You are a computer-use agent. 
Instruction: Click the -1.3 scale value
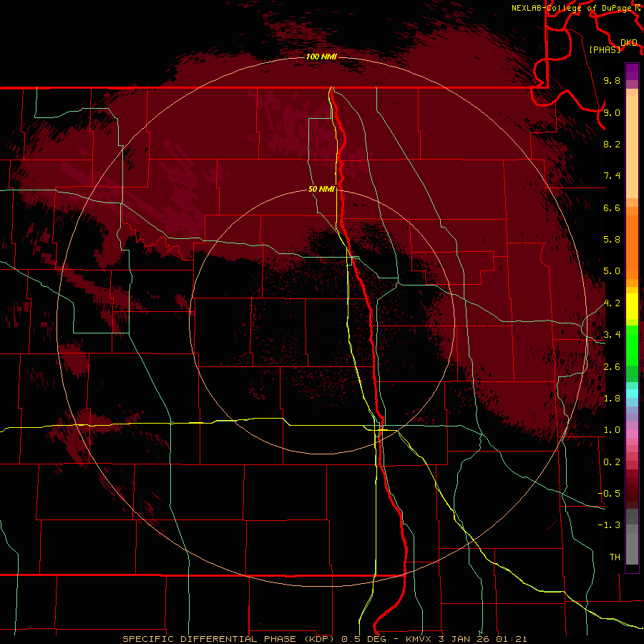pyautogui.click(x=609, y=525)
